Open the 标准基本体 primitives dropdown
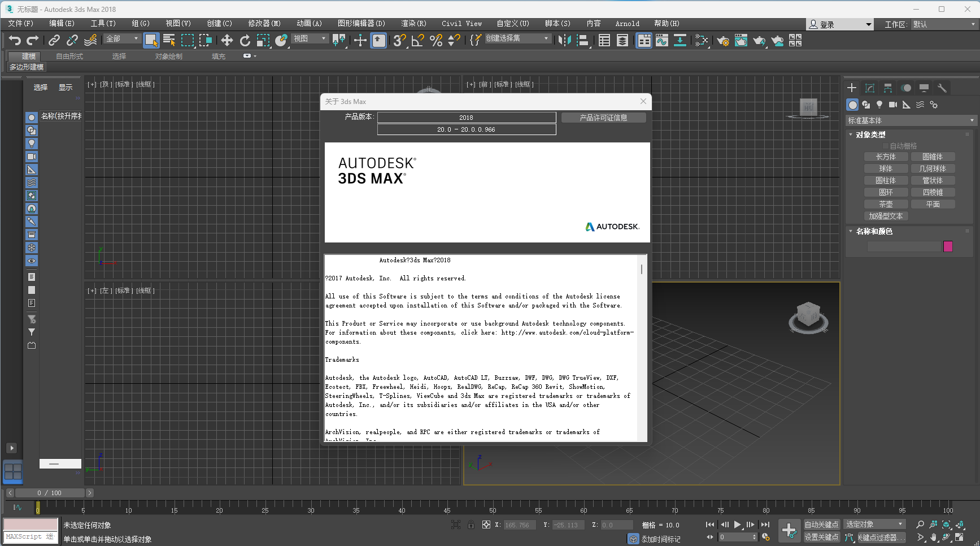Screen dimensions: 980x546 click(911, 120)
